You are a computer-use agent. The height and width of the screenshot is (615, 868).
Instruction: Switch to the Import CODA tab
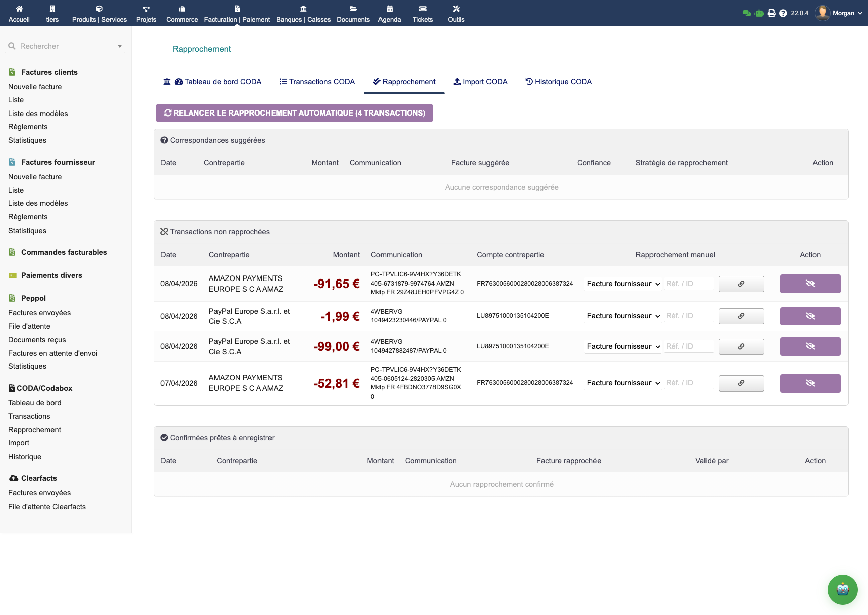pyautogui.click(x=480, y=81)
